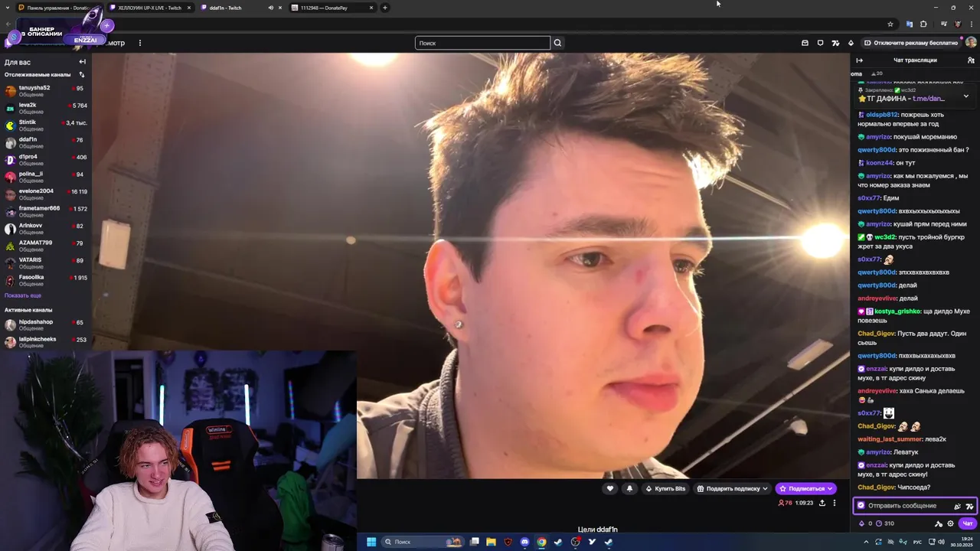This screenshot has width=980, height=551.
Task: Expand the pinned ТГ ДАФИНА message chevron
Action: click(x=965, y=96)
